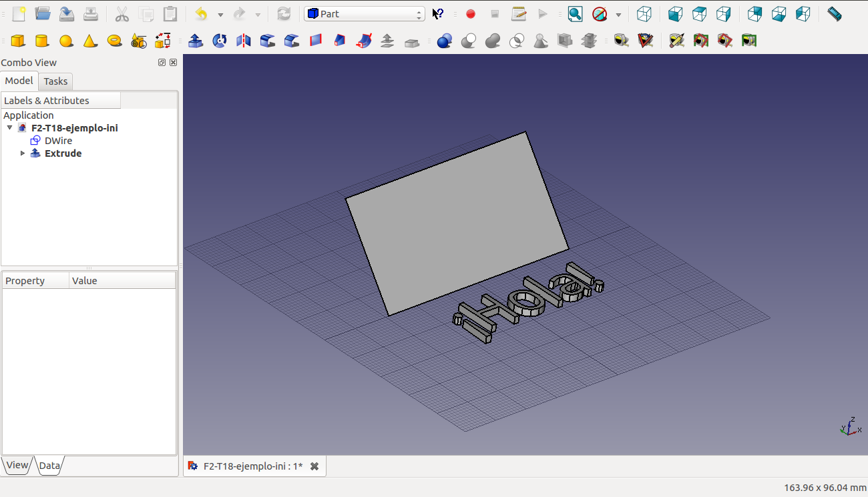The height and width of the screenshot is (497, 868).
Task: Select the Revolve tool
Action: coord(220,41)
